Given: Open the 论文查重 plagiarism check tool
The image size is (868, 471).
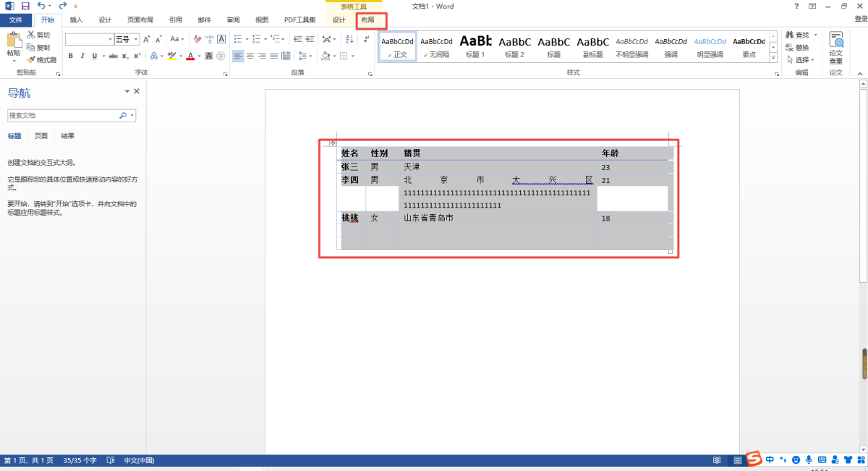Looking at the screenshot, I should pyautogui.click(x=835, y=48).
